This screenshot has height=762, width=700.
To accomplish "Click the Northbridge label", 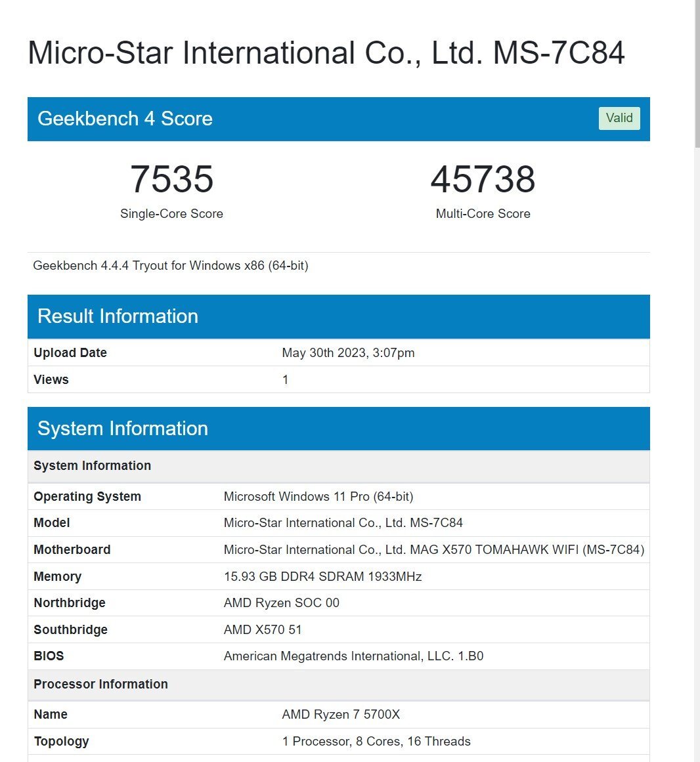I will pos(70,603).
